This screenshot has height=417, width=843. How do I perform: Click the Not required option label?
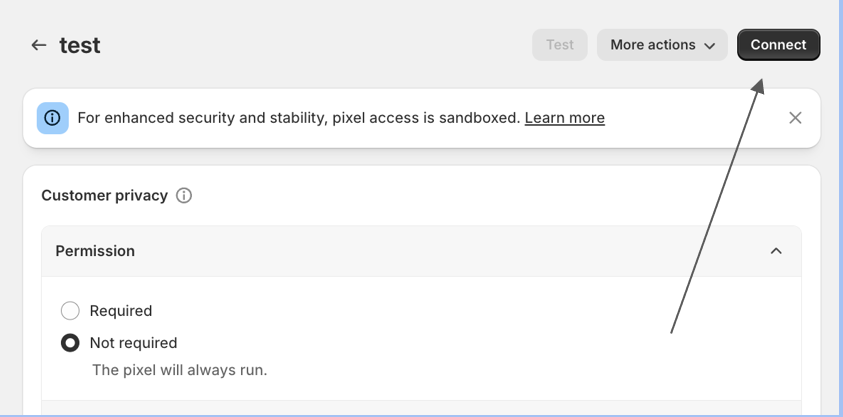[133, 343]
